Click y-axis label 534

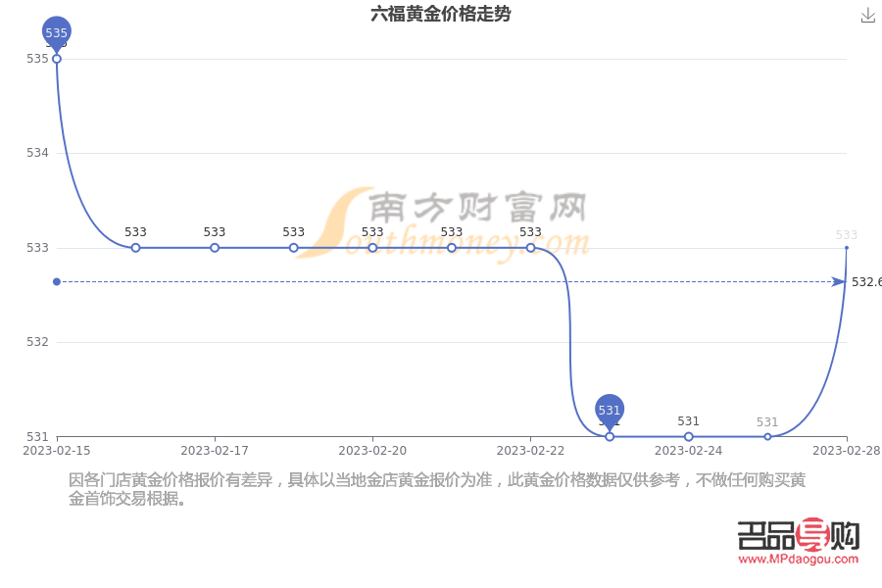tap(37, 153)
